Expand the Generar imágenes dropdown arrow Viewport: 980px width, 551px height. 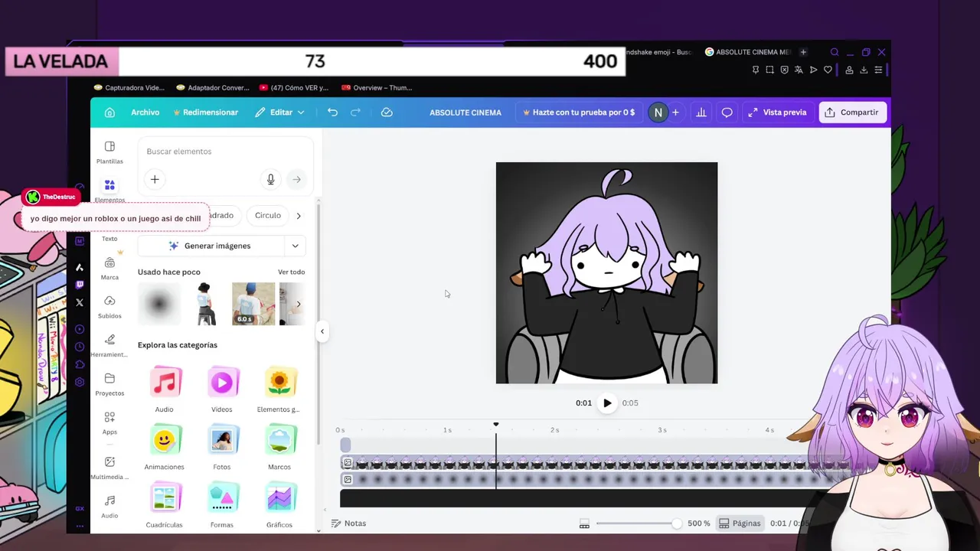pyautogui.click(x=295, y=246)
